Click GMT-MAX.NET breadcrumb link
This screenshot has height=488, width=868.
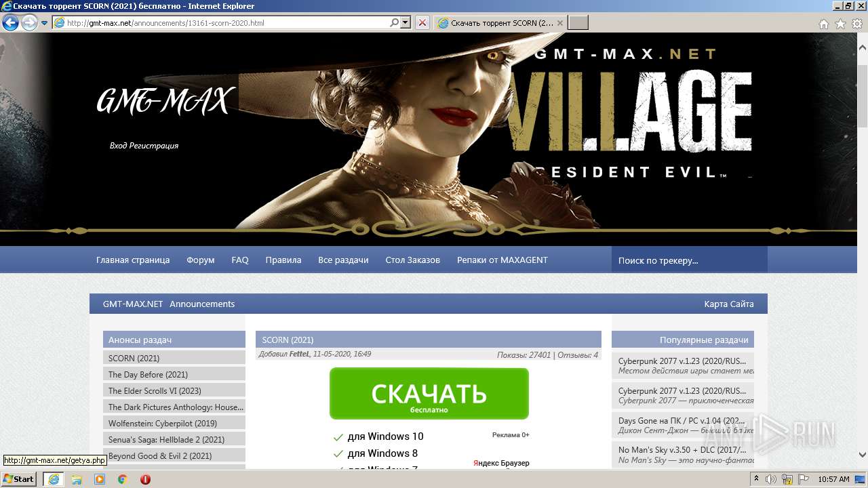[133, 304]
